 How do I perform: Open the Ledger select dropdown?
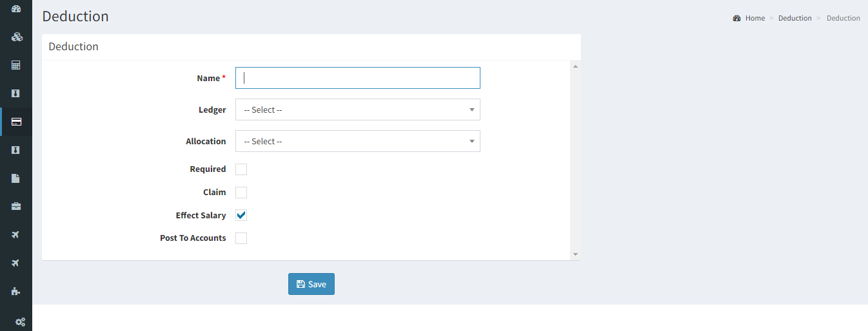point(358,109)
